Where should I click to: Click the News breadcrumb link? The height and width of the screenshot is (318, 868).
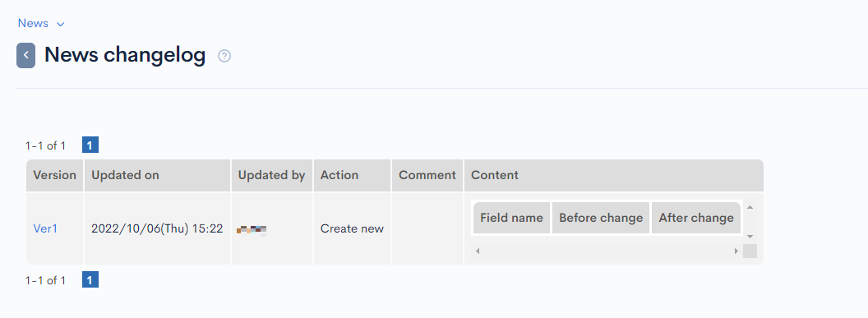pyautogui.click(x=33, y=23)
